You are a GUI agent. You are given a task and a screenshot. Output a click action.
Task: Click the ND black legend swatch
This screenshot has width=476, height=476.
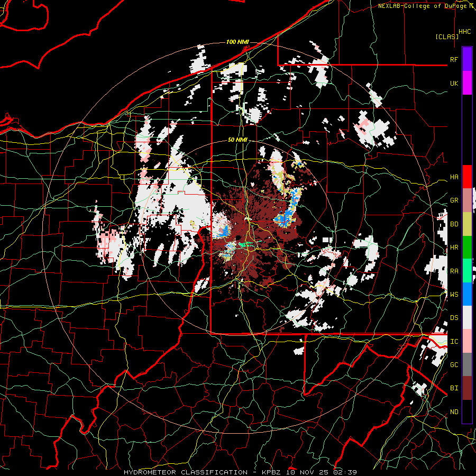click(467, 411)
